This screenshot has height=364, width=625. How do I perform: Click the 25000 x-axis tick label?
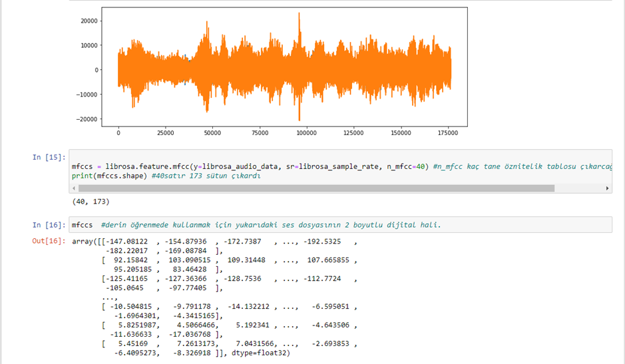click(x=166, y=133)
